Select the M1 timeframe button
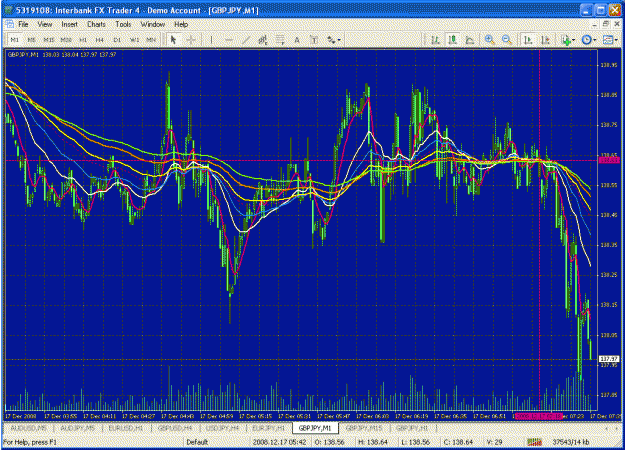 [x=15, y=39]
